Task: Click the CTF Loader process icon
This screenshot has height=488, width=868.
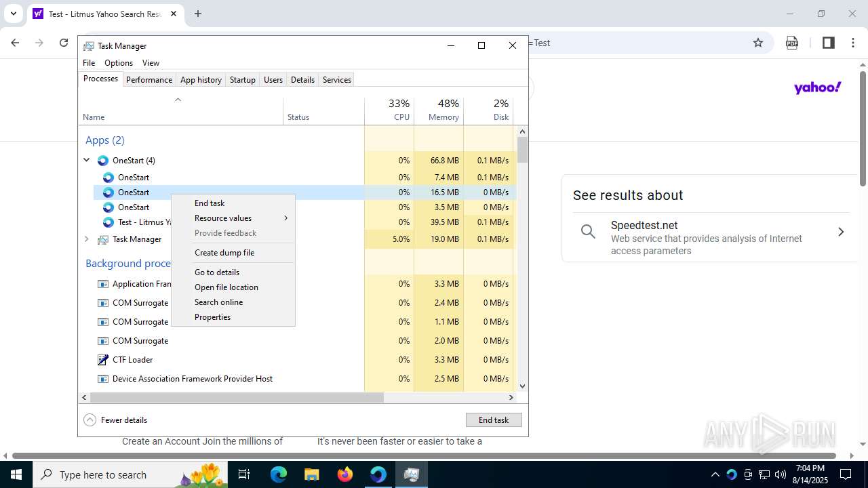Action: pyautogui.click(x=103, y=360)
